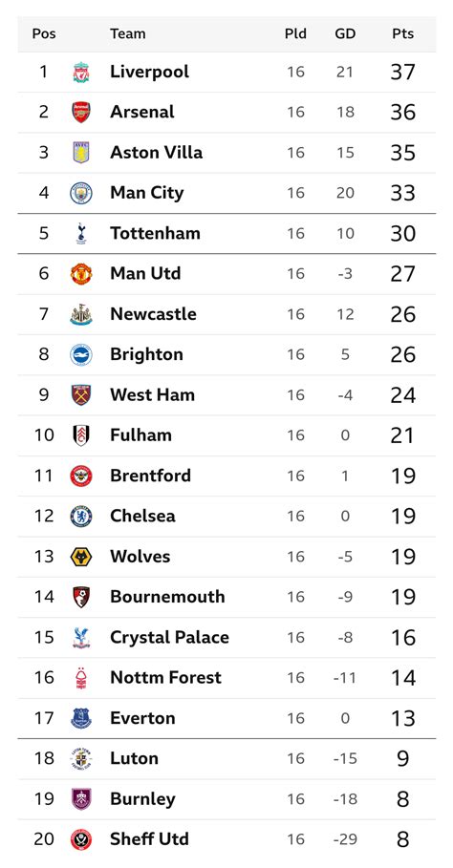Click the Tottenham cockerel badge
This screenshot has height=868, width=453.
(x=81, y=234)
